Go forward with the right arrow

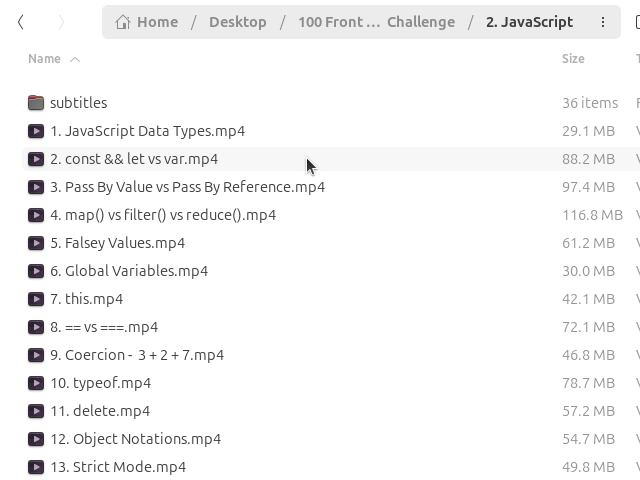coord(61,22)
